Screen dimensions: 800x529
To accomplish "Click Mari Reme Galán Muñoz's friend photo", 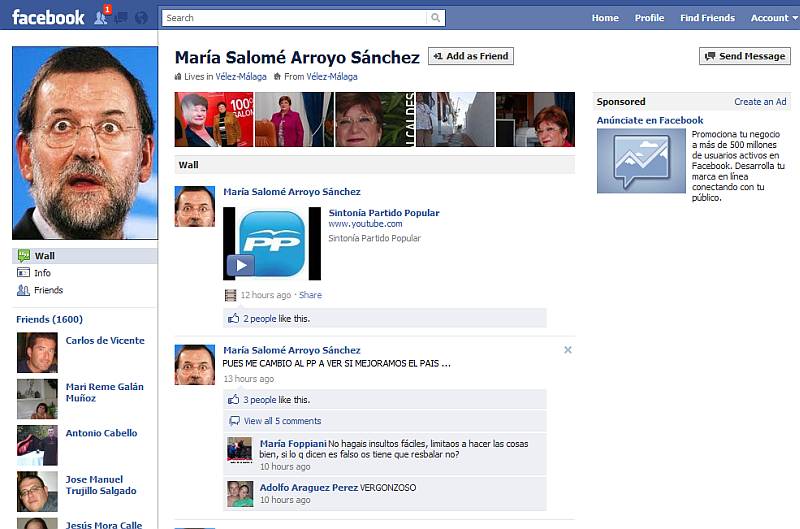I will point(37,399).
